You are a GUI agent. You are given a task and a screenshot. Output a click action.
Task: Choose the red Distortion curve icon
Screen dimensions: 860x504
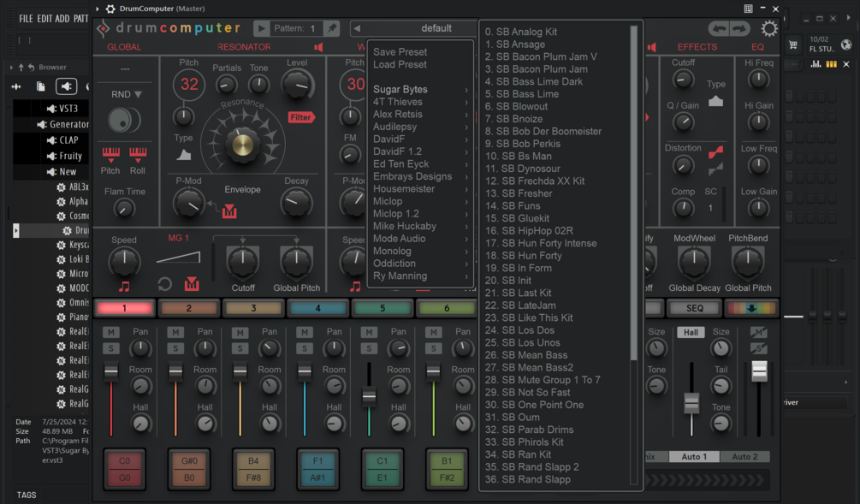point(715,152)
